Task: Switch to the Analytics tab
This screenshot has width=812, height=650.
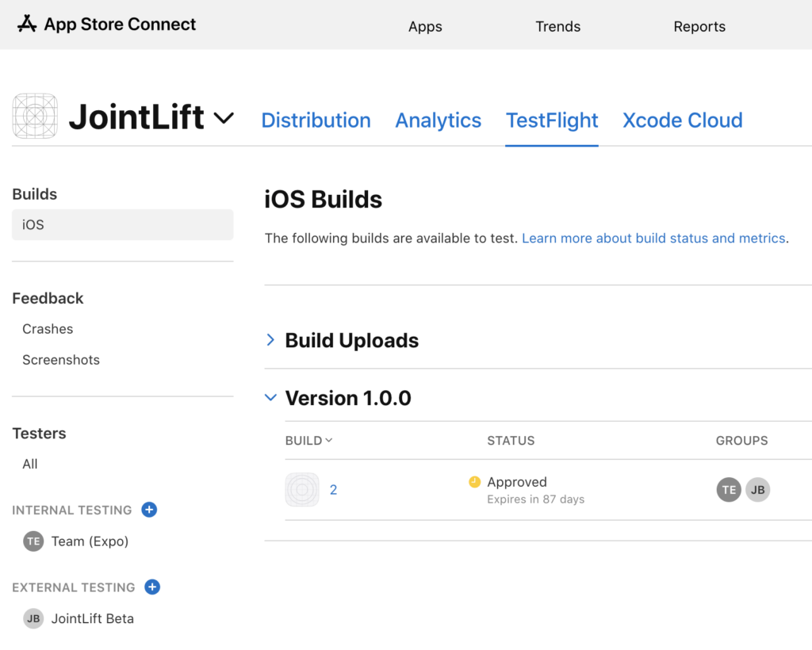Action: 438,120
